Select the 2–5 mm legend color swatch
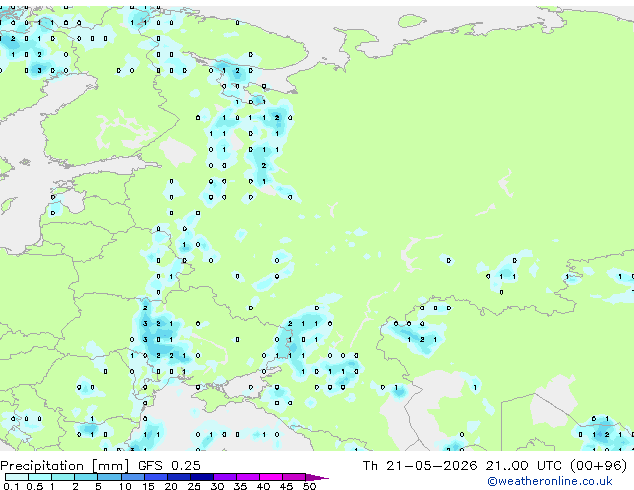Screen dimensions: 634x490 (x=86, y=477)
